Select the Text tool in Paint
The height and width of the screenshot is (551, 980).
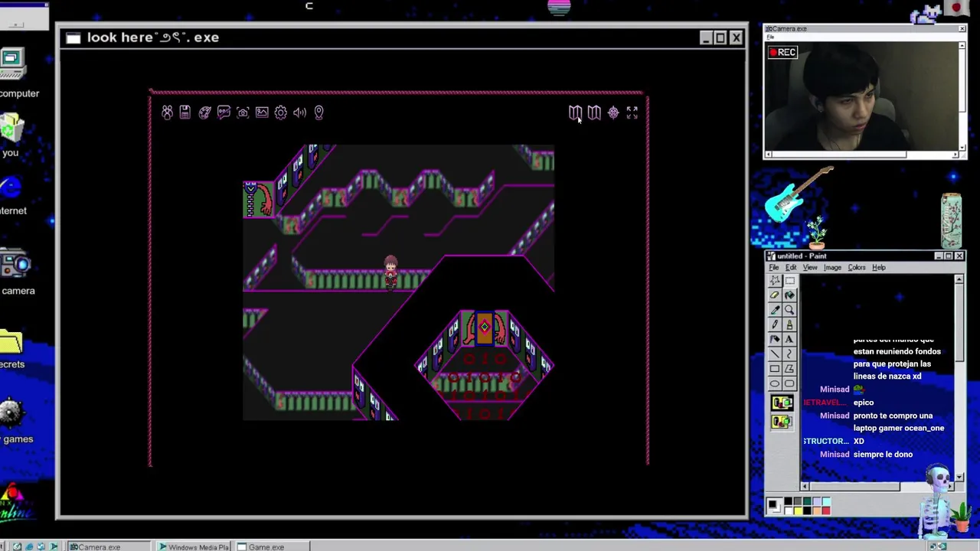click(789, 339)
